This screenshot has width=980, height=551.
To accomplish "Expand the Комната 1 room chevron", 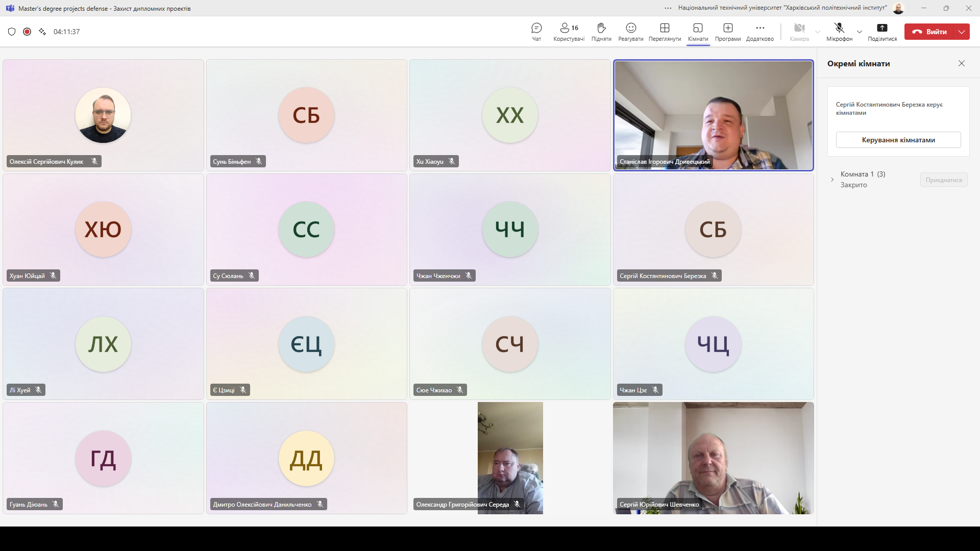I will [832, 180].
